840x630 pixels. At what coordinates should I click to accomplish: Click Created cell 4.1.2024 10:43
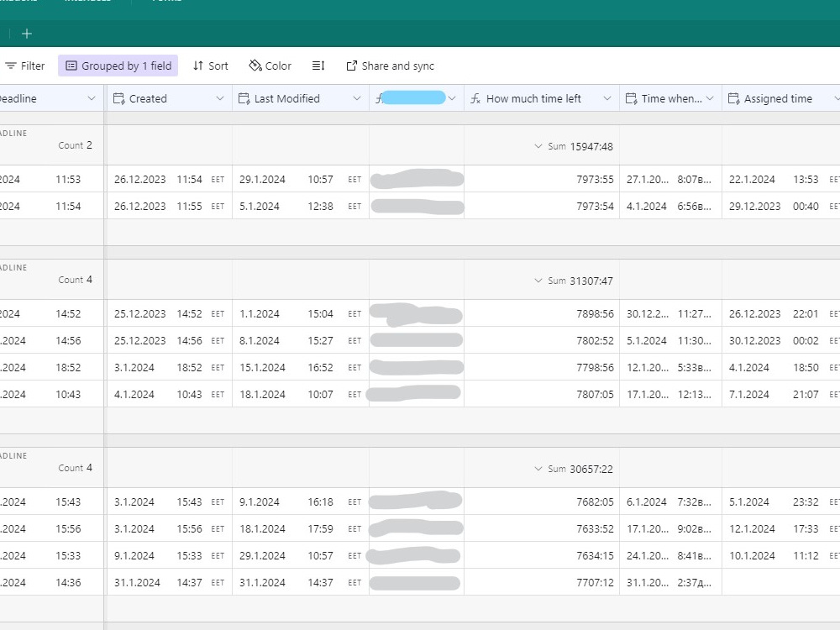click(x=170, y=394)
